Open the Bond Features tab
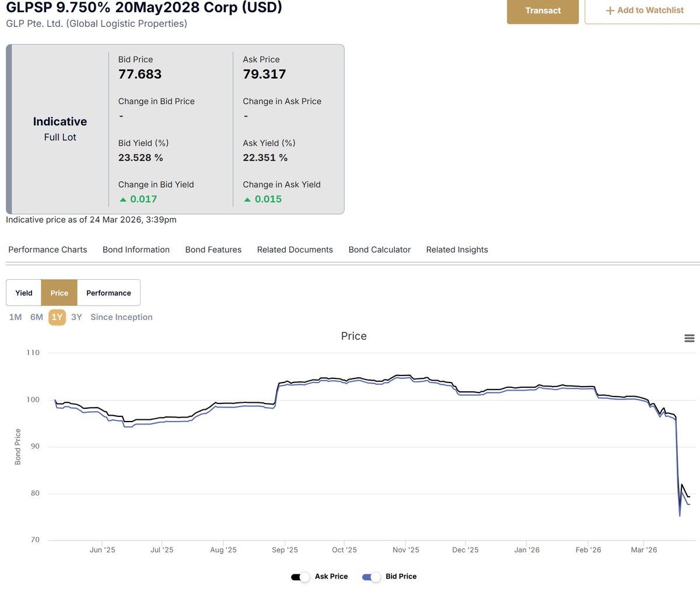 tap(213, 250)
